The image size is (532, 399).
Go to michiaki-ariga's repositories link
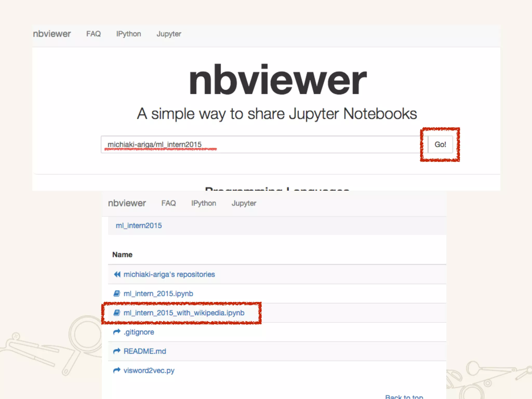click(169, 274)
